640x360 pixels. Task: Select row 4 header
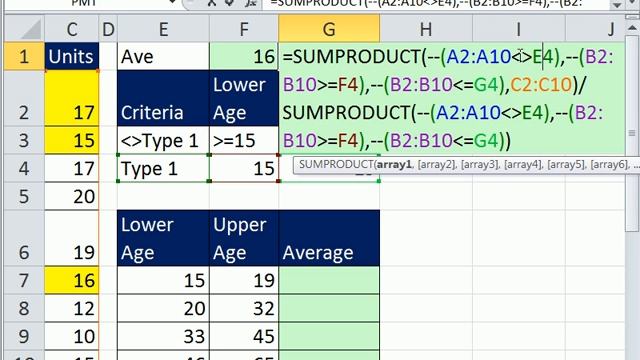(x=24, y=168)
